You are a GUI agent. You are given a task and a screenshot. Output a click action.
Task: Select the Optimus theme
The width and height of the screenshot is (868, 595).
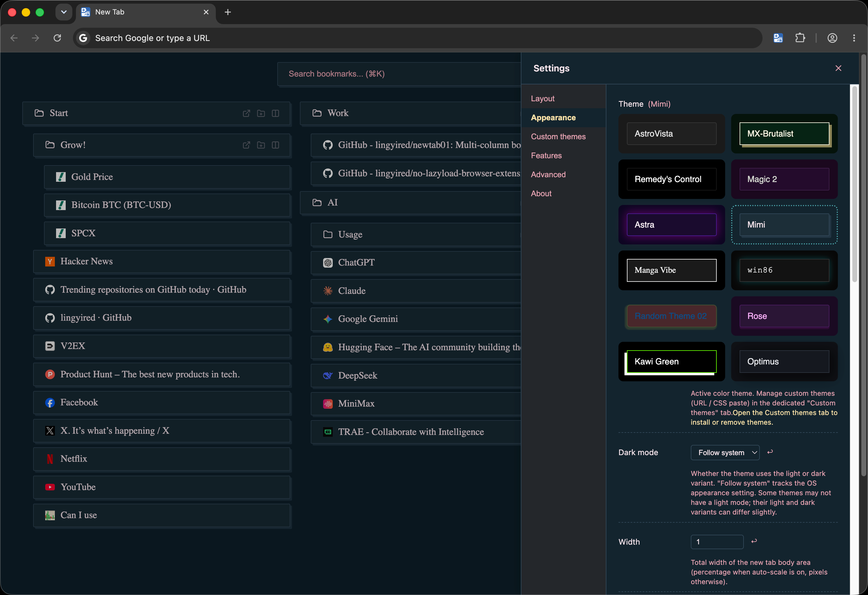coord(784,362)
